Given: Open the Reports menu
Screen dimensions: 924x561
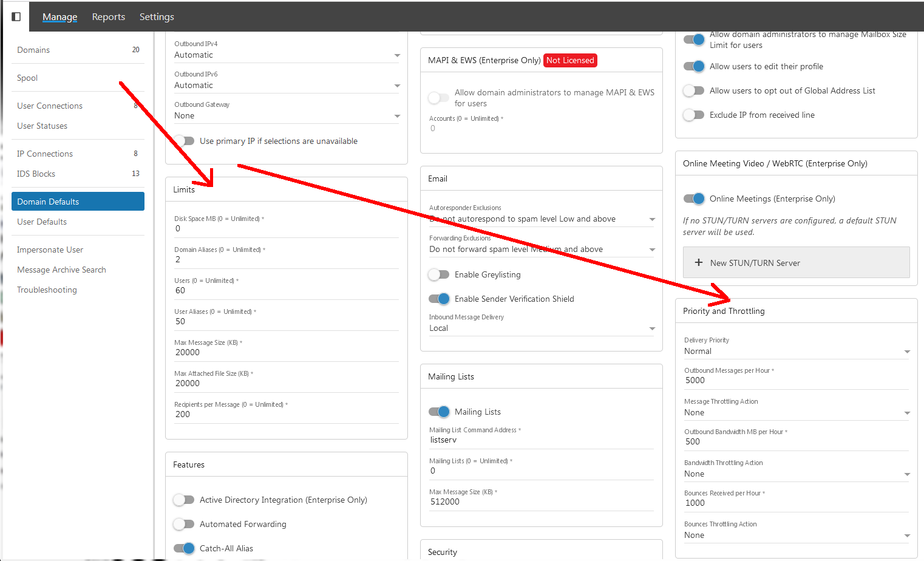Looking at the screenshot, I should [109, 17].
